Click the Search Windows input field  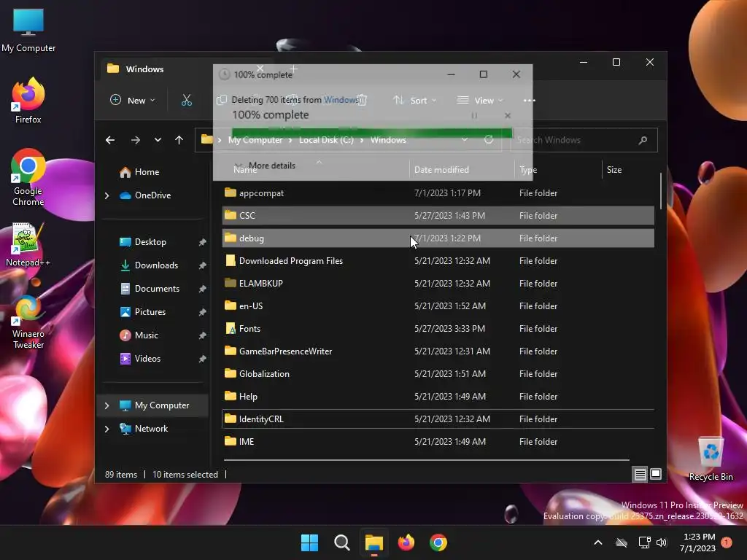pyautogui.click(x=584, y=140)
